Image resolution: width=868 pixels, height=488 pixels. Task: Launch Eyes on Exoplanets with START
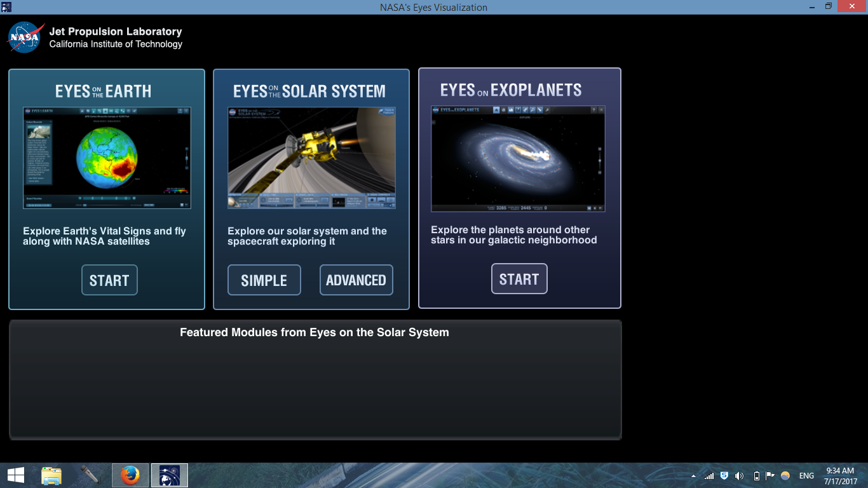point(519,278)
